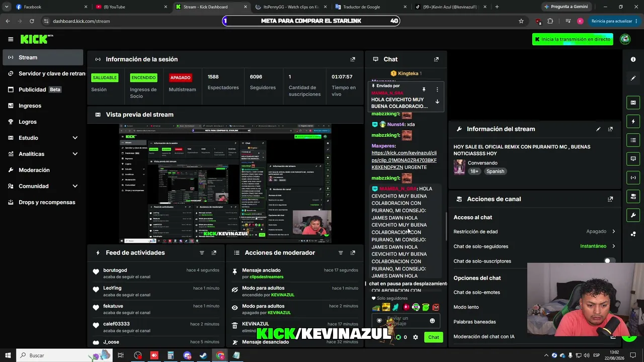Screen dimensions: 644x362
Task: Open the kick.com clip link from Maxperes
Action: pyautogui.click(x=404, y=160)
